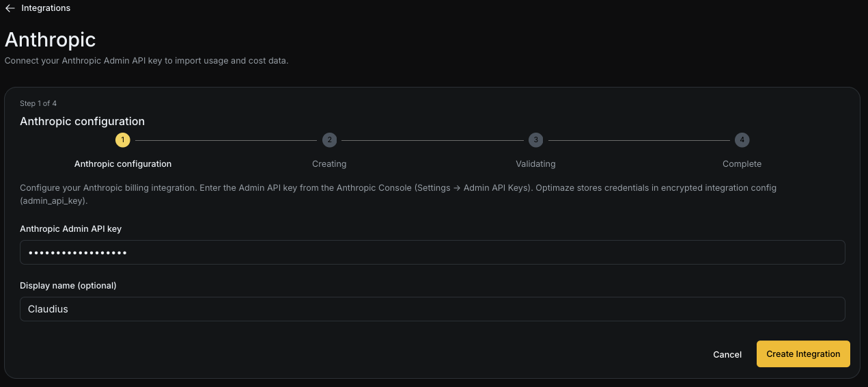Click the Cancel button
868x387 pixels.
click(727, 354)
